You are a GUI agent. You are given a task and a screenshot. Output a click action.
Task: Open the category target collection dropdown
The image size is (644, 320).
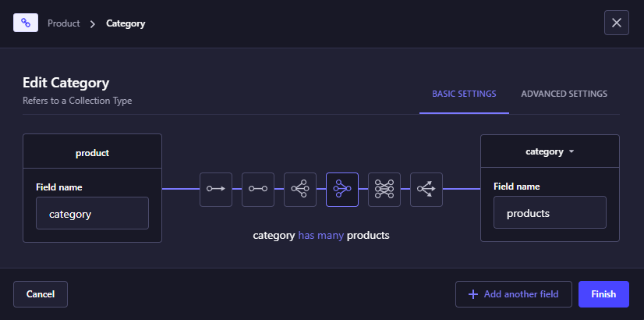[x=550, y=151]
